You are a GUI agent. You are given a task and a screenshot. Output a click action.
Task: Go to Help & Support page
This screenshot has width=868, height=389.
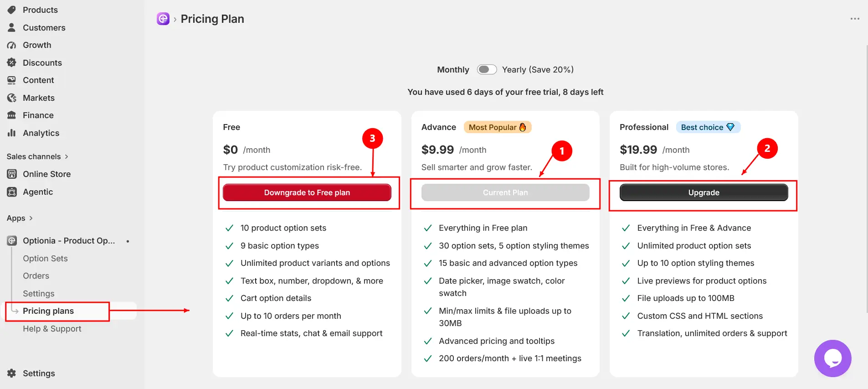pyautogui.click(x=52, y=328)
